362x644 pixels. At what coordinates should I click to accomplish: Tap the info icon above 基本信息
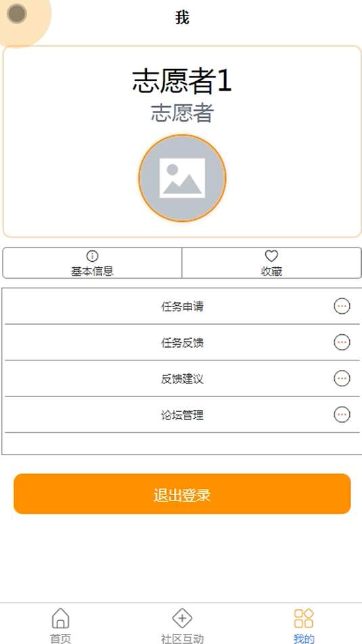92,256
